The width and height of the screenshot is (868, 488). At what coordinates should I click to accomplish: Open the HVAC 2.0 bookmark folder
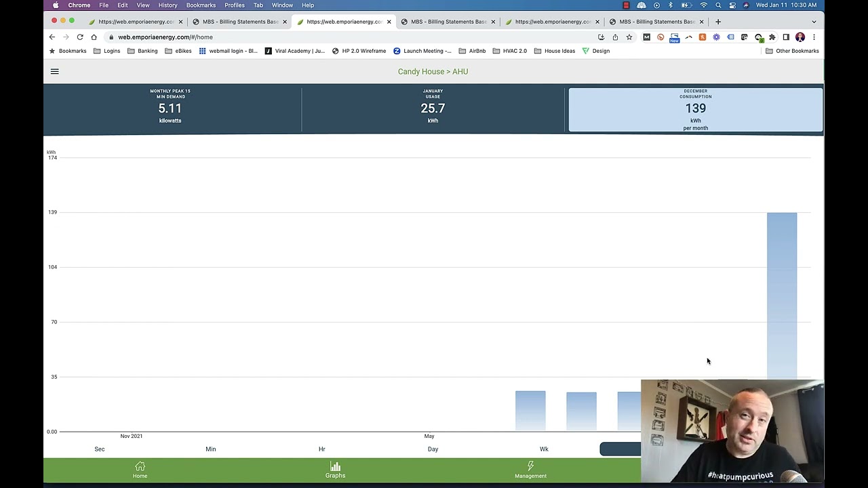(510, 51)
